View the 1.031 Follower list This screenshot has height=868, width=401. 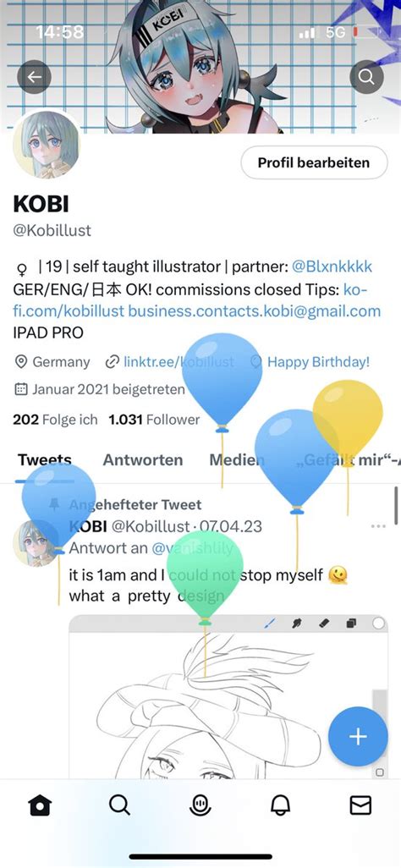click(x=154, y=420)
